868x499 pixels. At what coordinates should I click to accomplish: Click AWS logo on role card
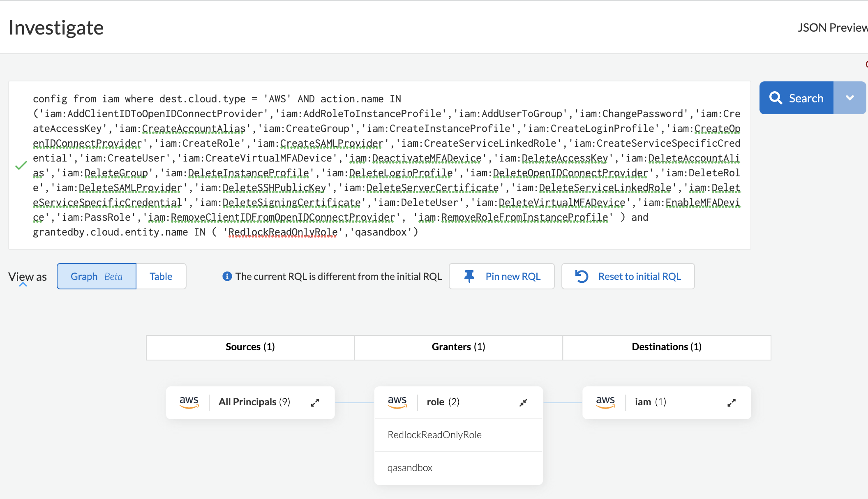click(397, 402)
